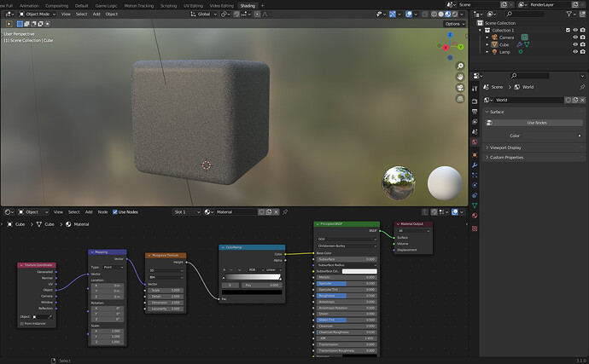Click the pin icon in the properties editor
This screenshot has width=589, height=364.
tap(582, 87)
